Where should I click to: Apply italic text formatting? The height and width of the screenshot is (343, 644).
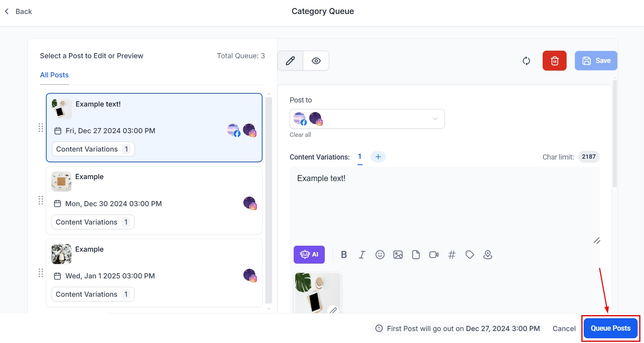click(362, 255)
